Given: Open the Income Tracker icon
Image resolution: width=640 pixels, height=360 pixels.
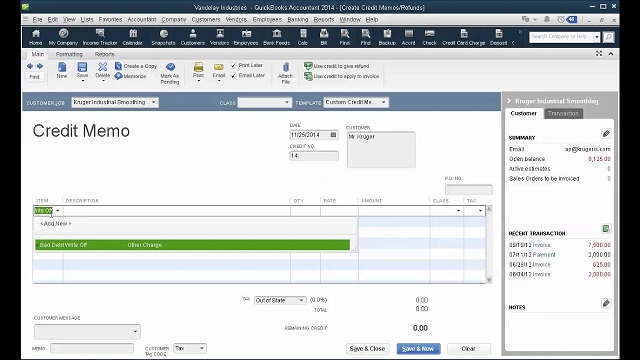Looking at the screenshot, I should (100, 37).
